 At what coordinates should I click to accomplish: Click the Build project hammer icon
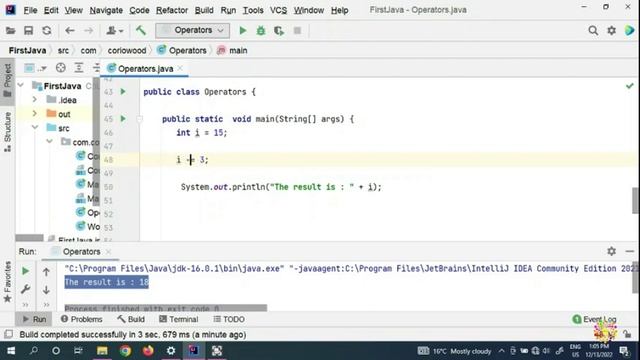coord(141,30)
